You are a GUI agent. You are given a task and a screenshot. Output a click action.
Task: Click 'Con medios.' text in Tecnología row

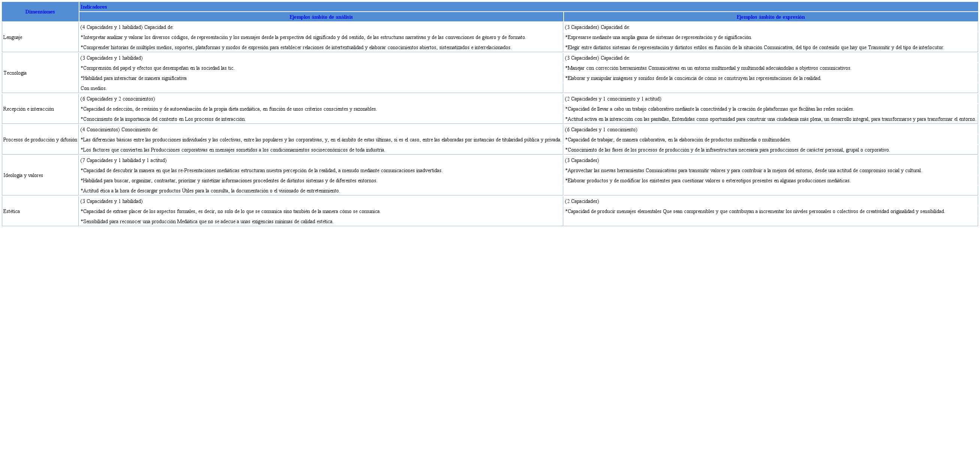point(94,89)
